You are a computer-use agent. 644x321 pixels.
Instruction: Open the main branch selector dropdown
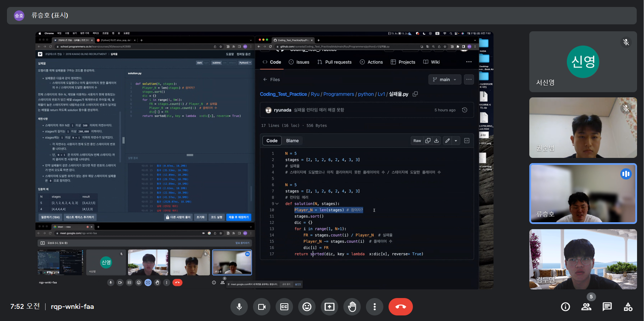pos(445,80)
